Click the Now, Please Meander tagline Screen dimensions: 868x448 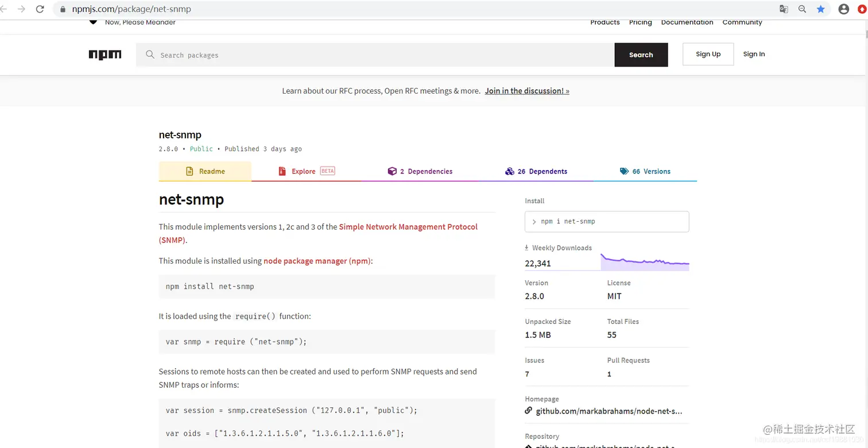140,22
